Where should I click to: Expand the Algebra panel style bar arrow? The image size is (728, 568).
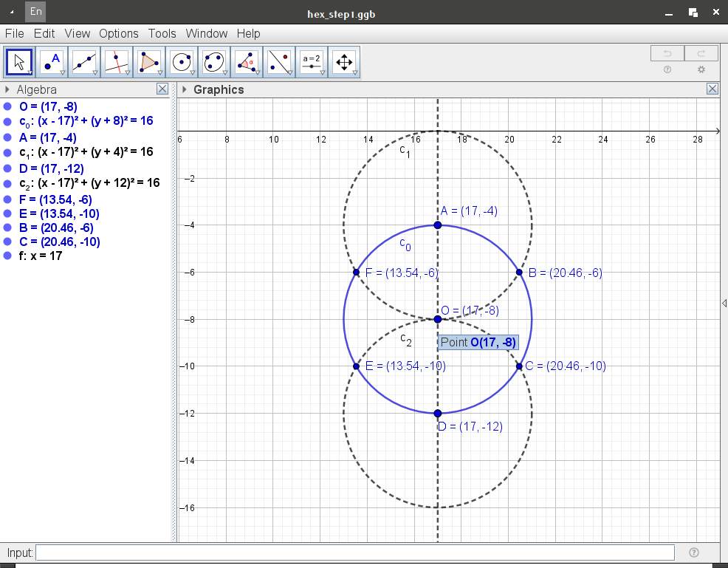coord(7,89)
